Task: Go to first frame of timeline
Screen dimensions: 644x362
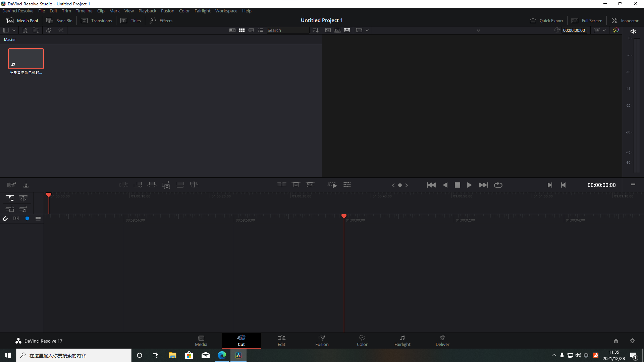Action: [x=431, y=185]
